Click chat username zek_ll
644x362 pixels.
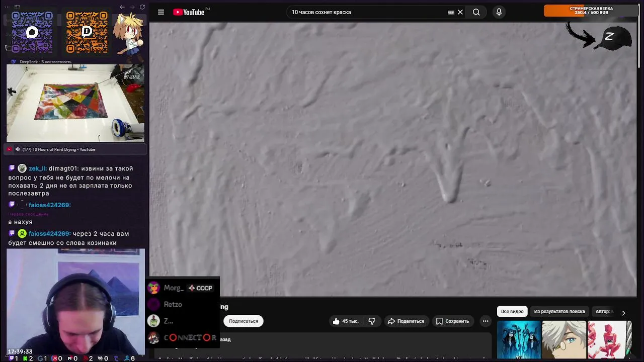tap(37, 168)
